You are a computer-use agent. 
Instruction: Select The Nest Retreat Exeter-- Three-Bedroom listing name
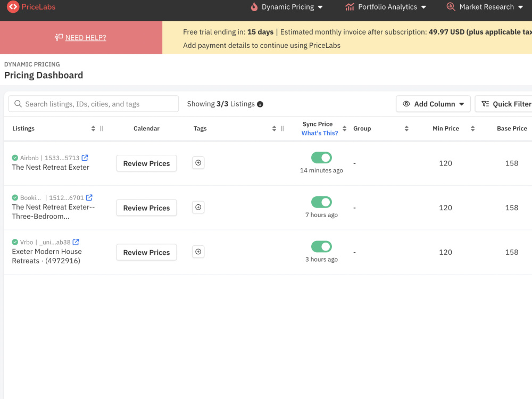(x=53, y=212)
